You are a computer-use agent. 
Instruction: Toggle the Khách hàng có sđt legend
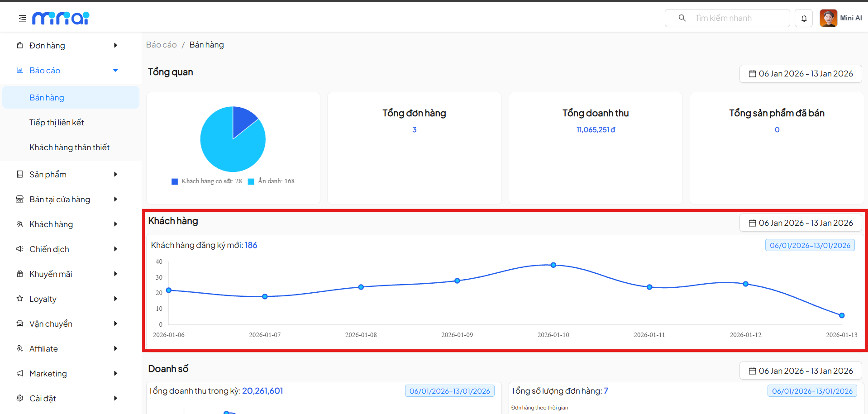tap(207, 181)
